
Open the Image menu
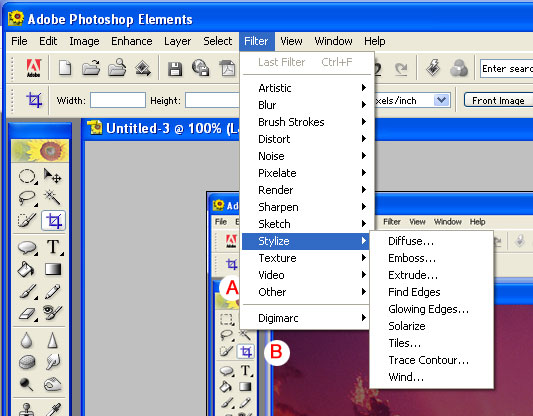84,41
